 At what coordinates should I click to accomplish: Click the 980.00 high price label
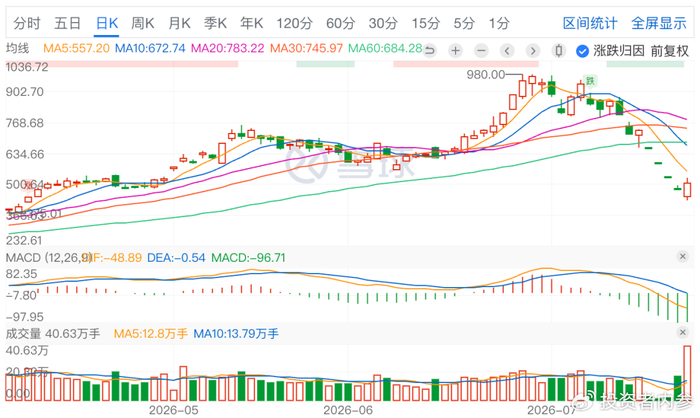(x=486, y=75)
